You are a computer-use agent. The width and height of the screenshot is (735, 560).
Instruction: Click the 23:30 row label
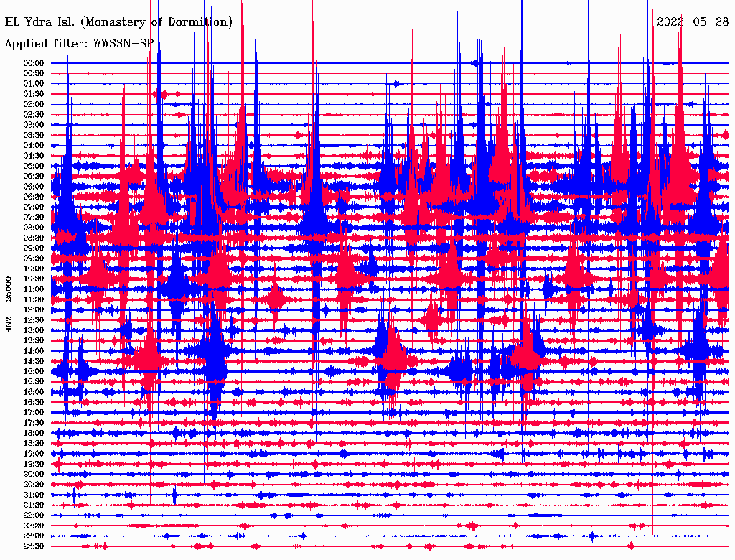point(34,546)
